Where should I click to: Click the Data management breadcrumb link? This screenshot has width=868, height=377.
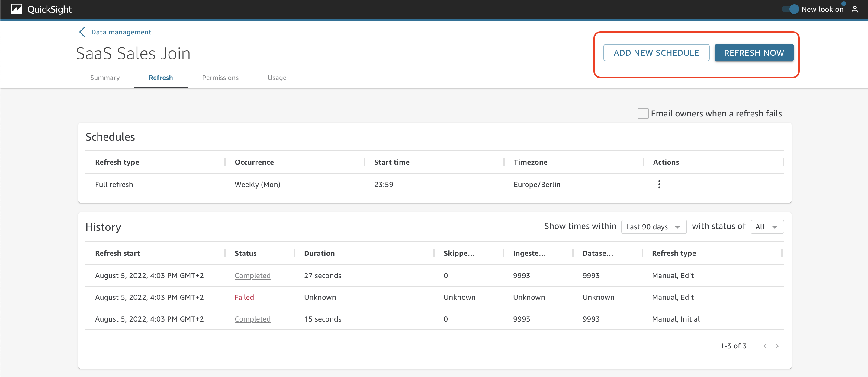[x=121, y=32]
